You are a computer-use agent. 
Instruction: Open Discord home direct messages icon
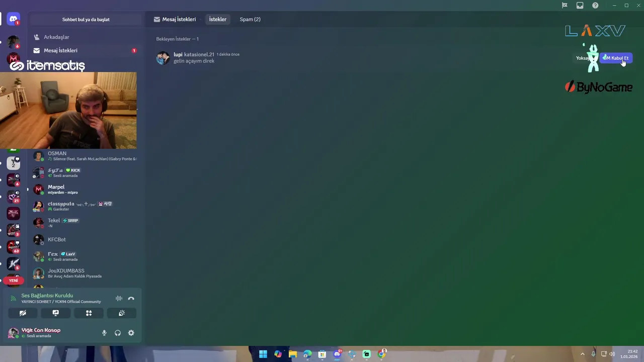coord(14,19)
